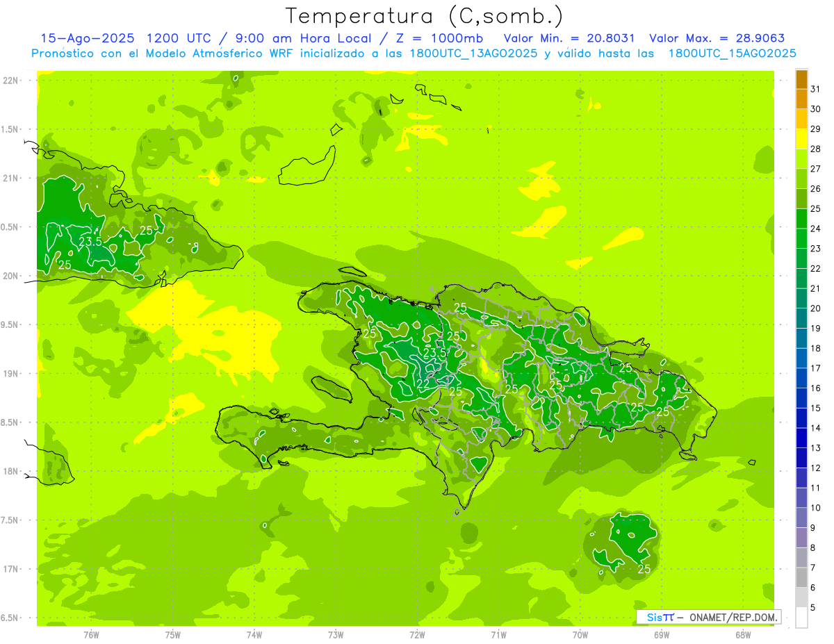This screenshot has width=834, height=644.
Task: Click "Valor Min. = 20.8031" text
Action: tap(569, 38)
